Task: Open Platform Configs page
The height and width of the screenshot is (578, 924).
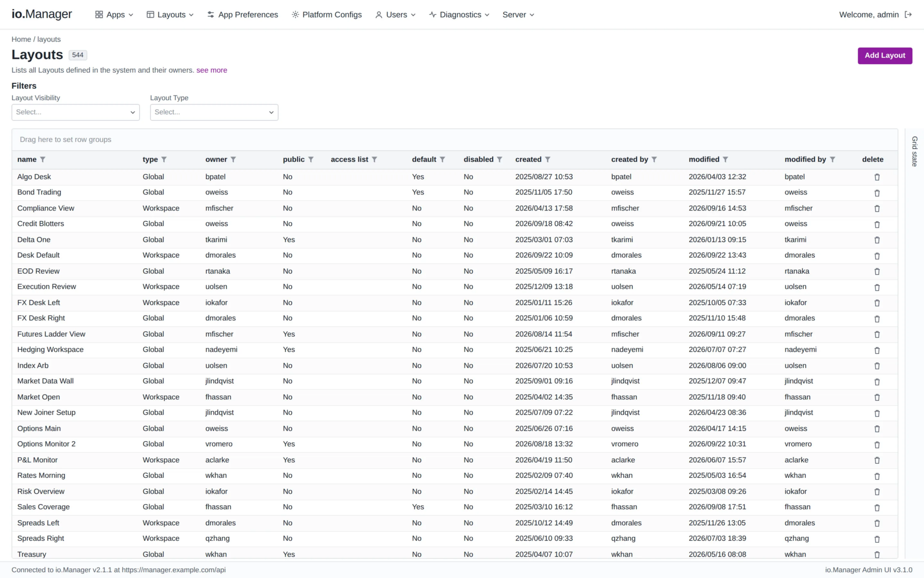Action: [x=327, y=14]
